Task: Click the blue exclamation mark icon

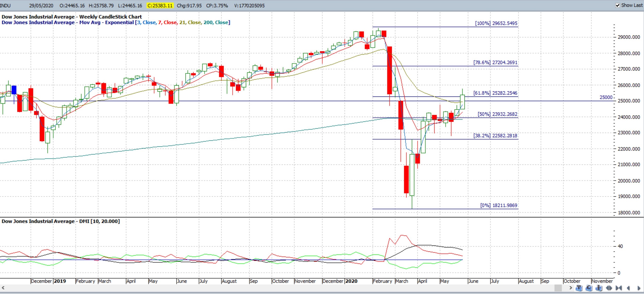Action: click(599, 288)
